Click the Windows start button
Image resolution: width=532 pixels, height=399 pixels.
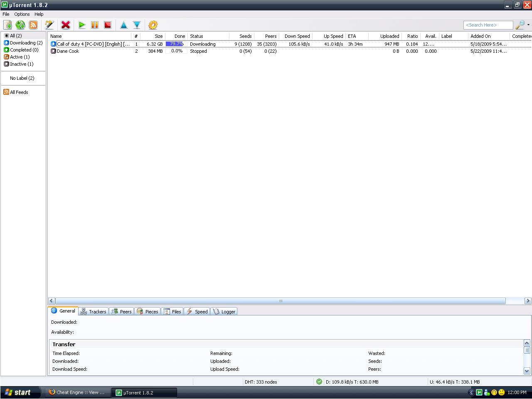(18, 392)
